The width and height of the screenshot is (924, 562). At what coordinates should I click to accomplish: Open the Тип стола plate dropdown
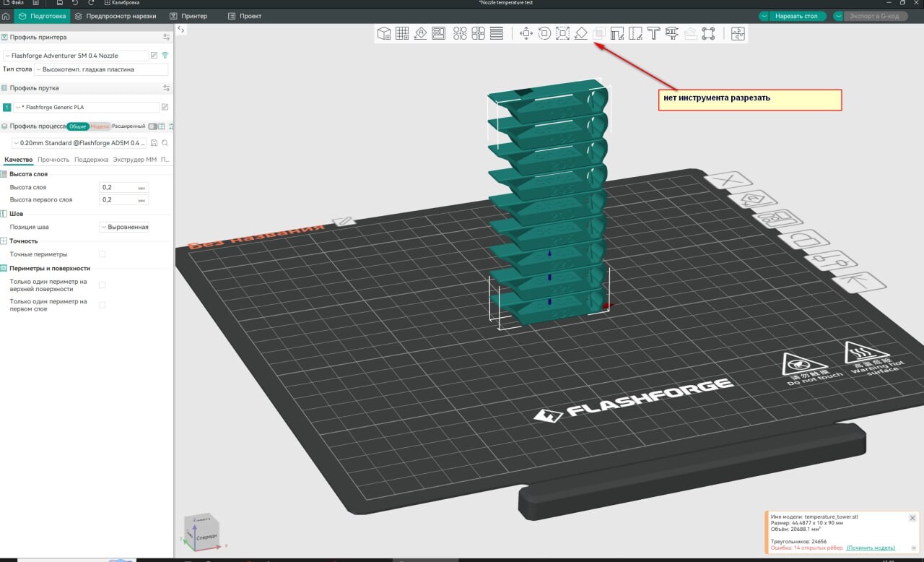point(101,69)
